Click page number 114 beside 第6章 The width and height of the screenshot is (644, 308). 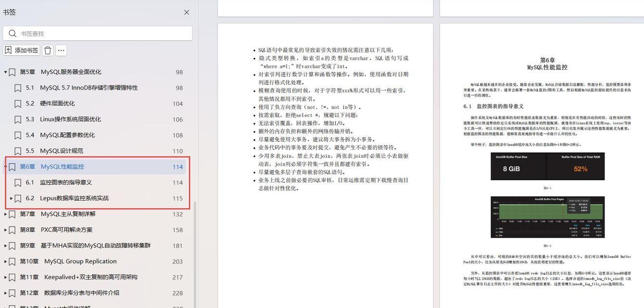pos(178,167)
